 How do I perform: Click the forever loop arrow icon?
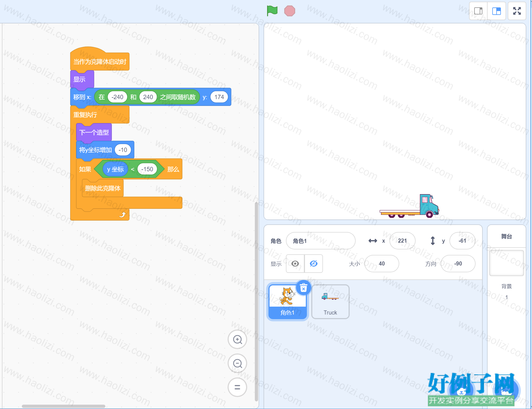pos(122,215)
